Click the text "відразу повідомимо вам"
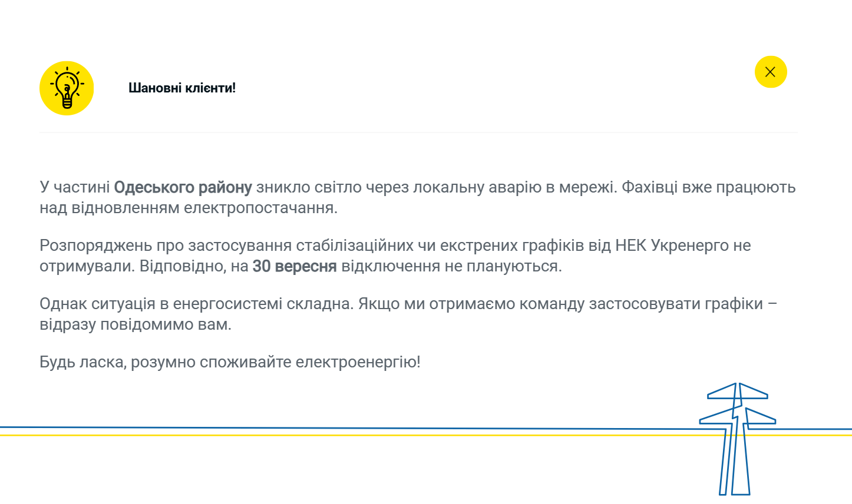This screenshot has width=852, height=504. [x=134, y=324]
